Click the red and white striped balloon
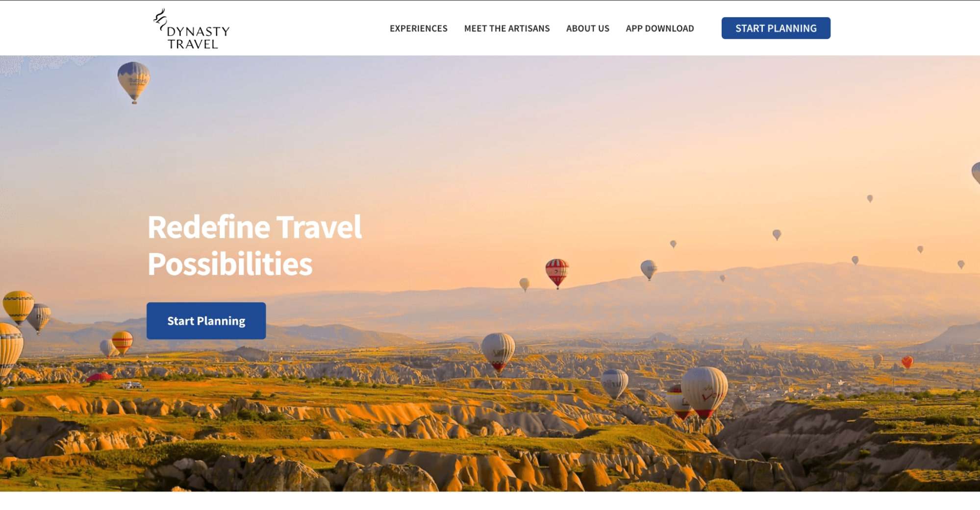 (x=557, y=273)
